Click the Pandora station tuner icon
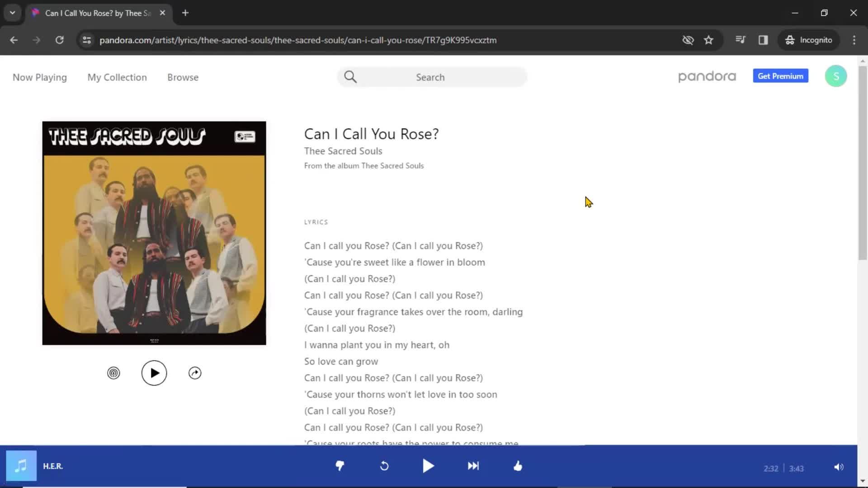868x488 pixels. [x=113, y=372]
